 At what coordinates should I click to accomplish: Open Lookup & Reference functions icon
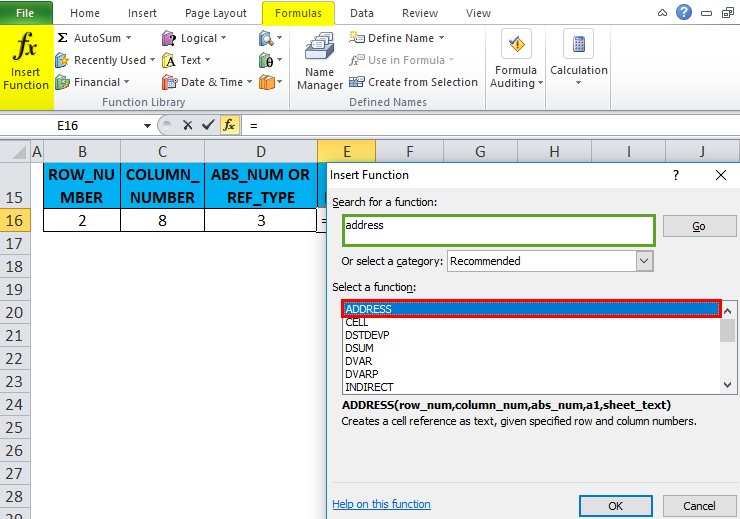pyautogui.click(x=270, y=38)
